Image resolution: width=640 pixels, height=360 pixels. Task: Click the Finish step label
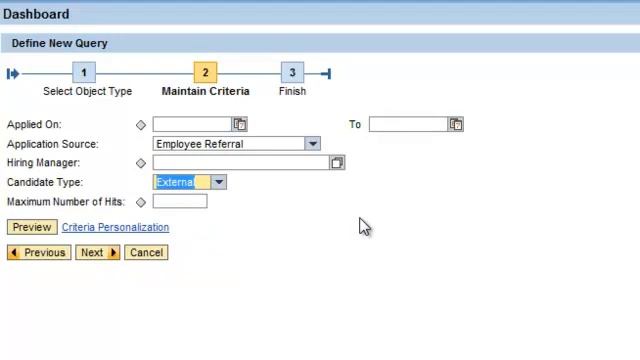tap(292, 91)
